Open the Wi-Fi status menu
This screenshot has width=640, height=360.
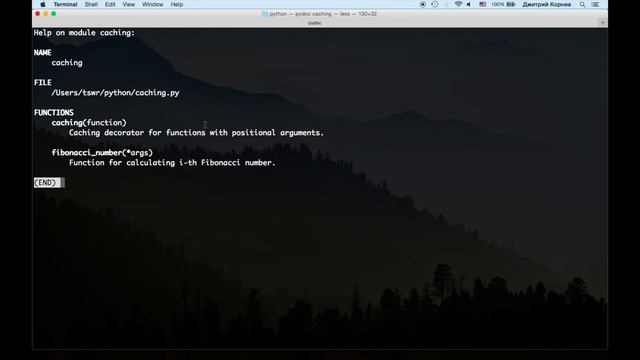pyautogui.click(x=458, y=4)
